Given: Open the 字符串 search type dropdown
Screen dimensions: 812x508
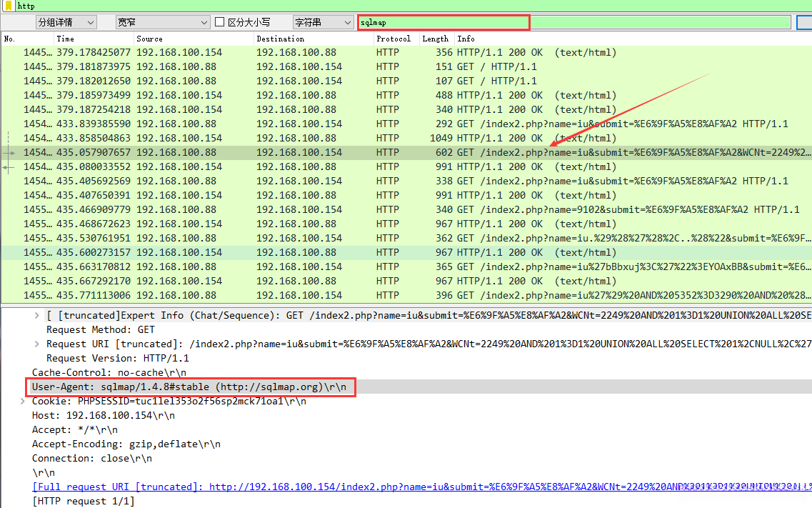Looking at the screenshot, I should coord(323,22).
